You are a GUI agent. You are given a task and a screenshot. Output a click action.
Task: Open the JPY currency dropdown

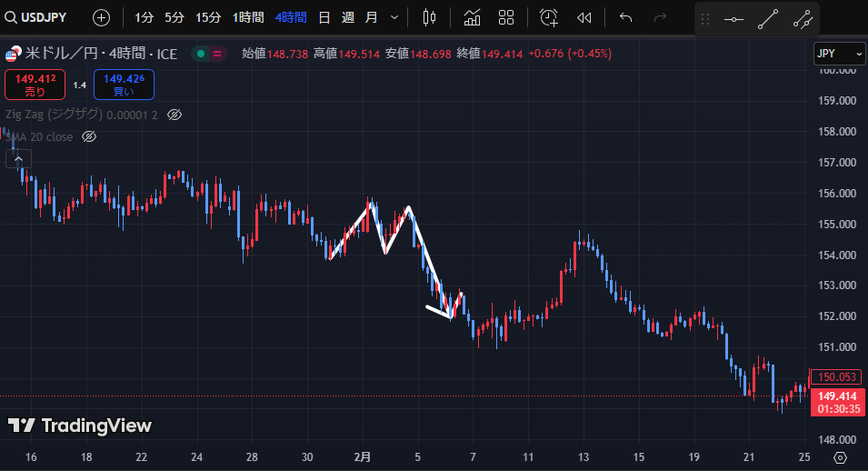839,54
